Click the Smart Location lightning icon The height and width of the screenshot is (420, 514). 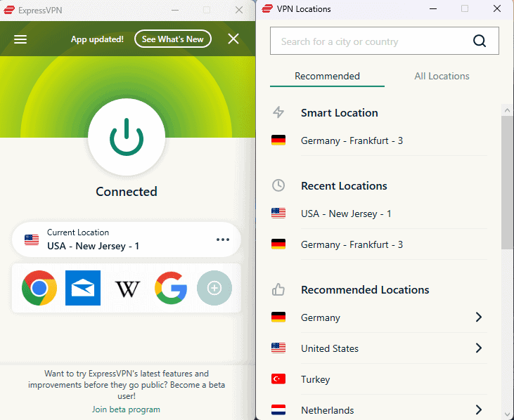(x=278, y=112)
